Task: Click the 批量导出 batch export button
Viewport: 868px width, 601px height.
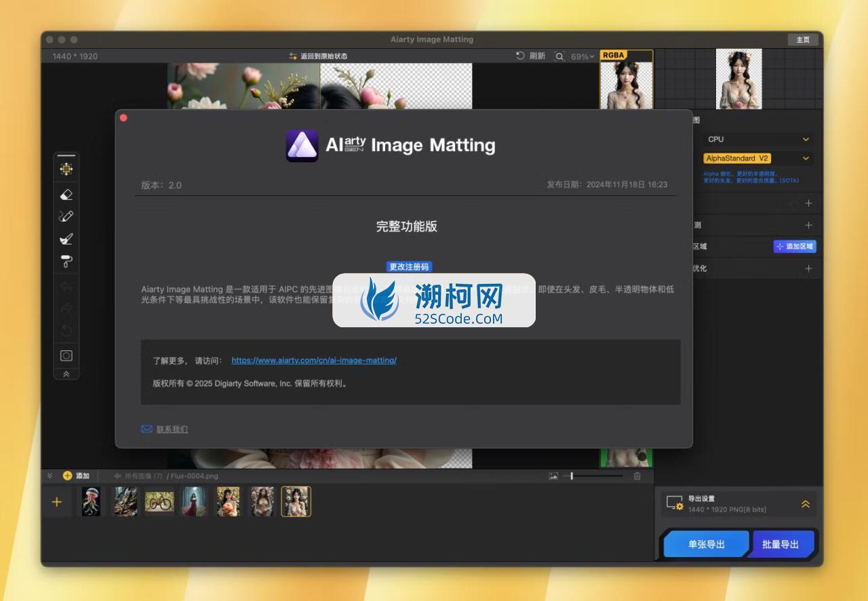Action: pyautogui.click(x=781, y=544)
